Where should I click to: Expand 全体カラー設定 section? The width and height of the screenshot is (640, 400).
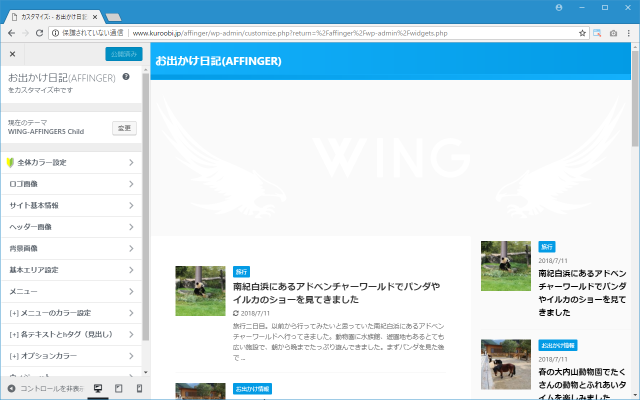[70, 162]
